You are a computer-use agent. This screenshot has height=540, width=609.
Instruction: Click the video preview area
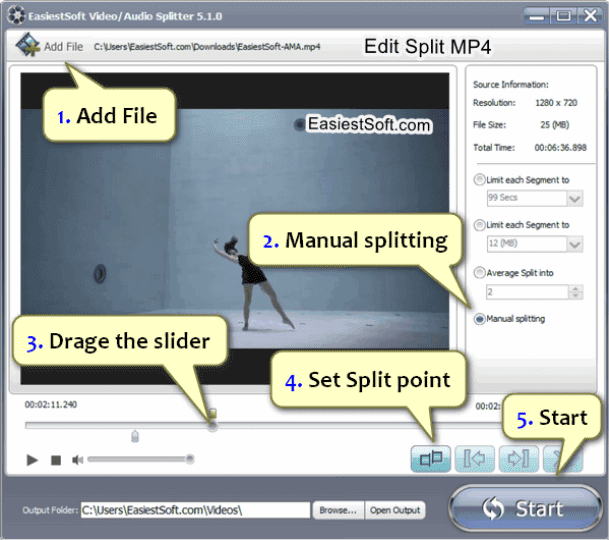235,228
